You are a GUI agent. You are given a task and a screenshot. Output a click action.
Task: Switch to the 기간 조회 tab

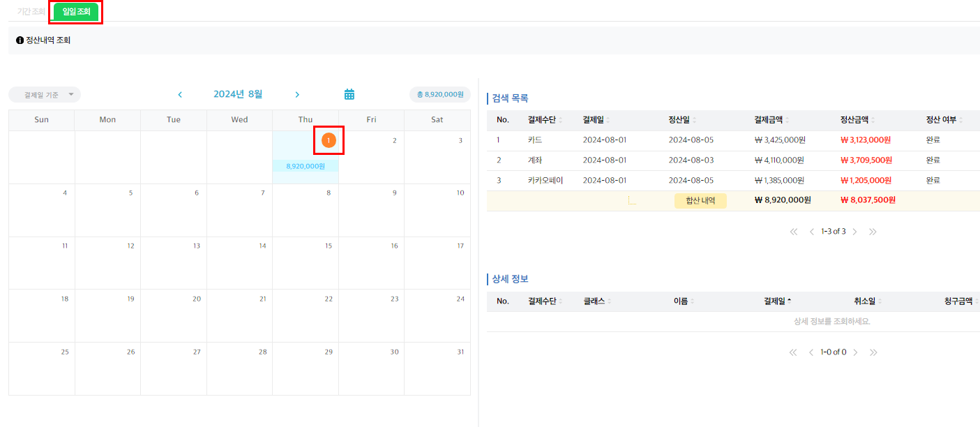[x=31, y=11]
